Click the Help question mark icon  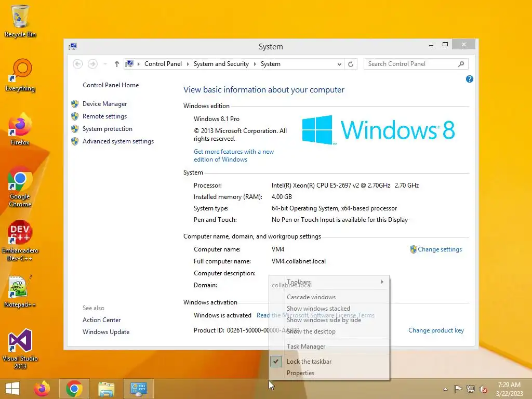[470, 79]
